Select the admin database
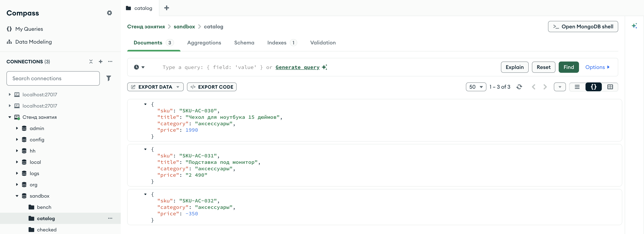Image resolution: width=644 pixels, height=234 pixels. point(37,128)
